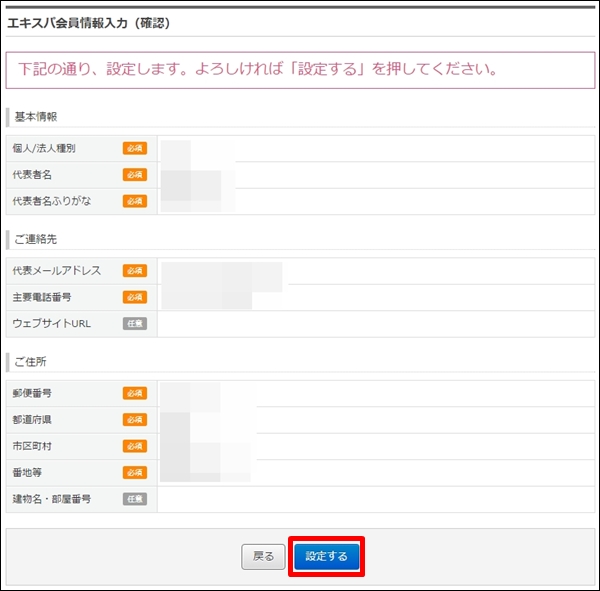Select the 基本情報 section heading
The height and width of the screenshot is (591, 600).
pos(36,117)
